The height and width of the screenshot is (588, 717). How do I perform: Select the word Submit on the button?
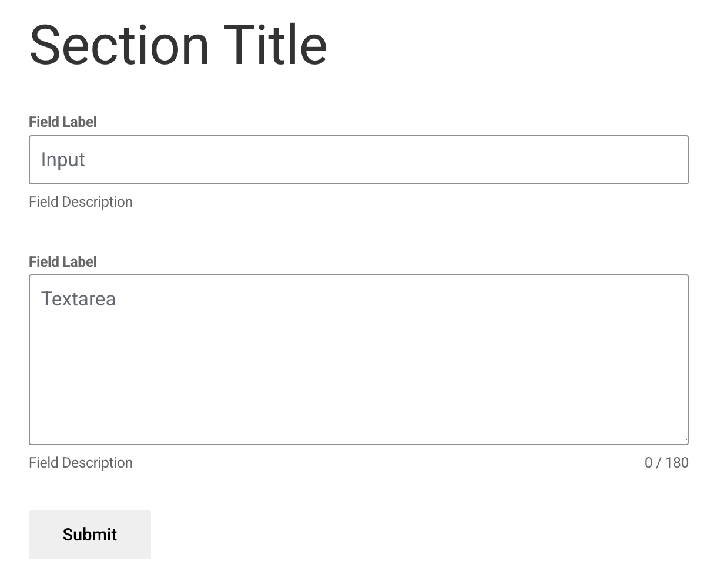89,535
